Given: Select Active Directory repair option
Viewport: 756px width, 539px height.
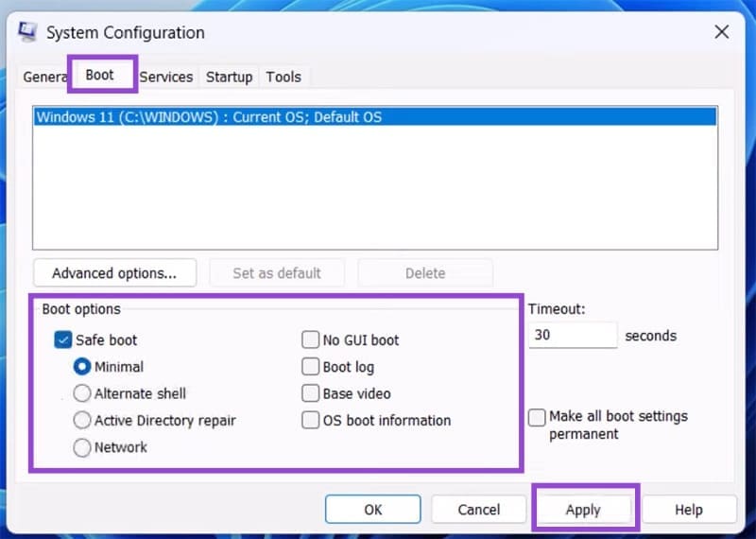Looking at the screenshot, I should point(82,420).
